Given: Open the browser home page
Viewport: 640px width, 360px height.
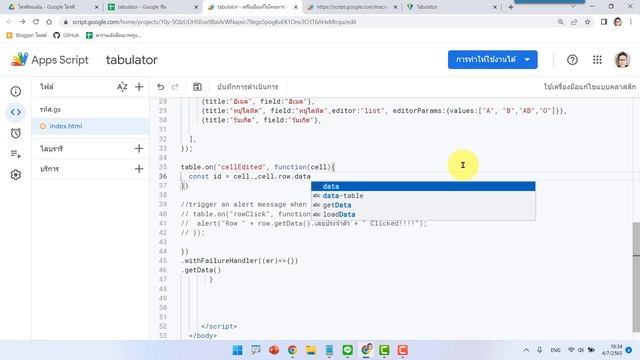Looking at the screenshot, I should coord(49,22).
